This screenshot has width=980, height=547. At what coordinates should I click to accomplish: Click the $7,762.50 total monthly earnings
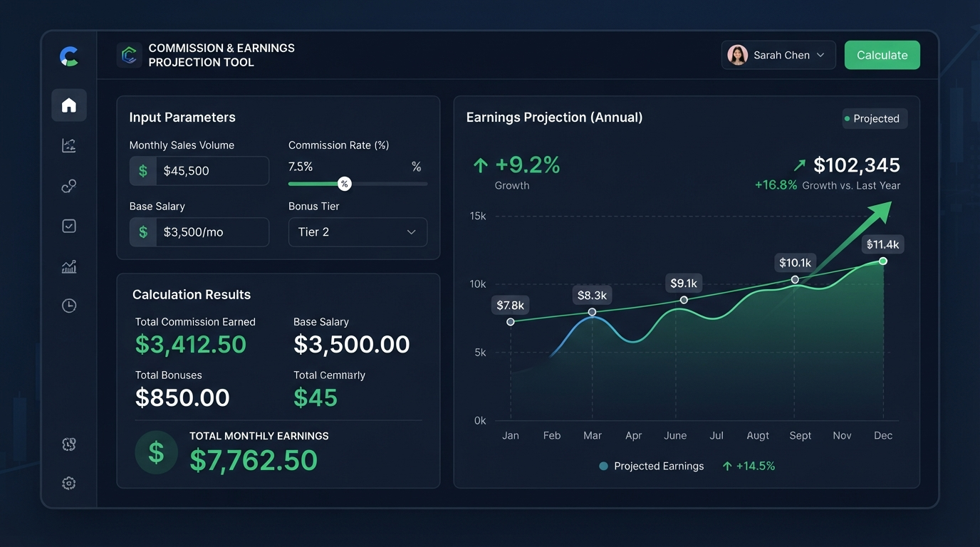coord(254,460)
